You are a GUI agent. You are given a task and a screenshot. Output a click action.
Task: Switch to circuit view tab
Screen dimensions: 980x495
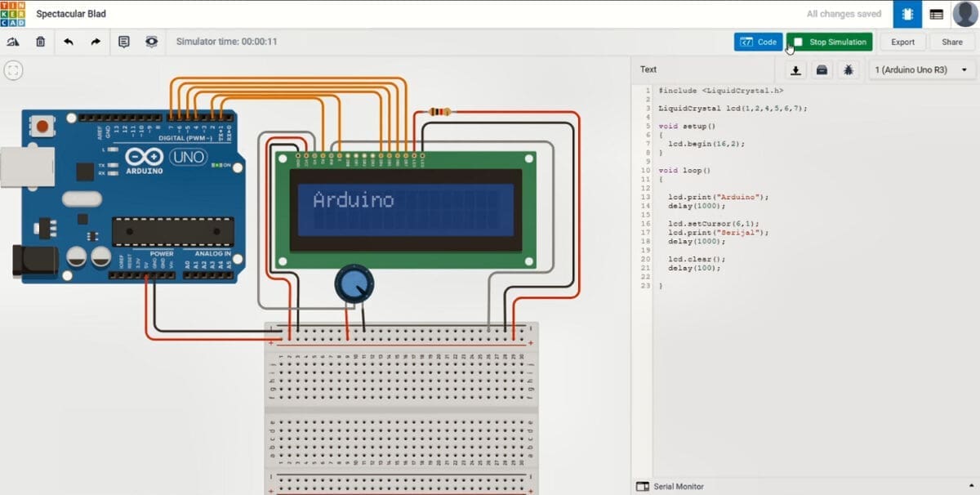pos(907,14)
